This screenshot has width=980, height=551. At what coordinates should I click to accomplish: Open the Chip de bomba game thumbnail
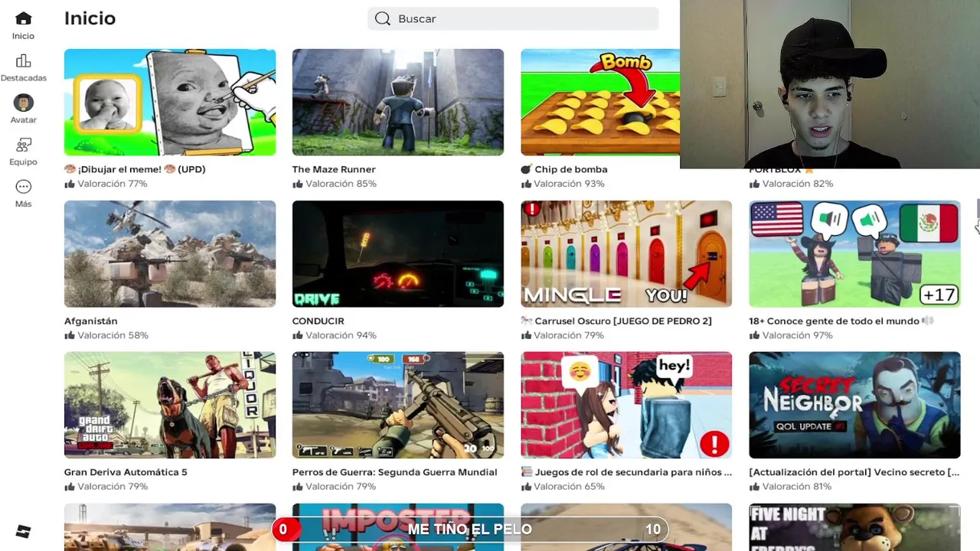pos(600,102)
